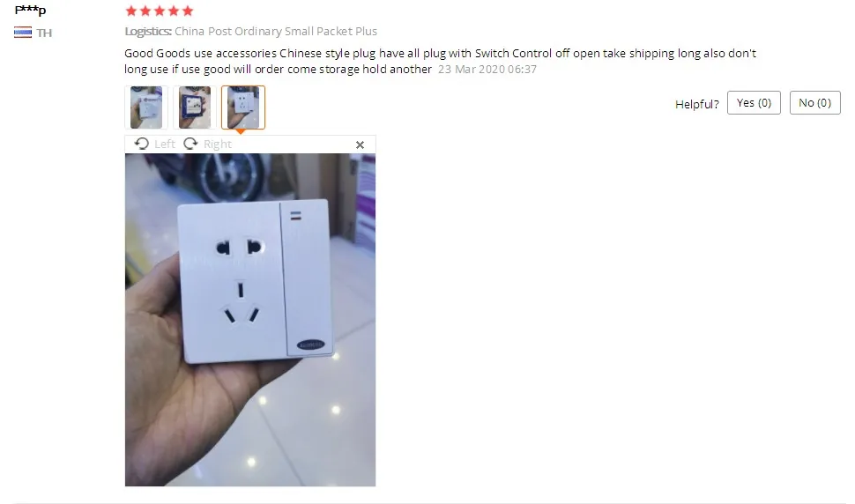Mark review unhelpful with No (0)

tap(814, 103)
